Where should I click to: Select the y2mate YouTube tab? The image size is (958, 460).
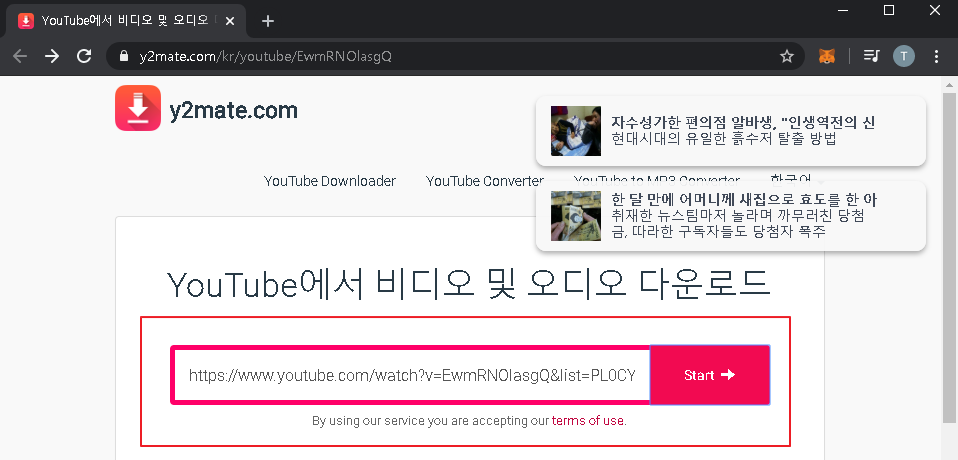126,21
